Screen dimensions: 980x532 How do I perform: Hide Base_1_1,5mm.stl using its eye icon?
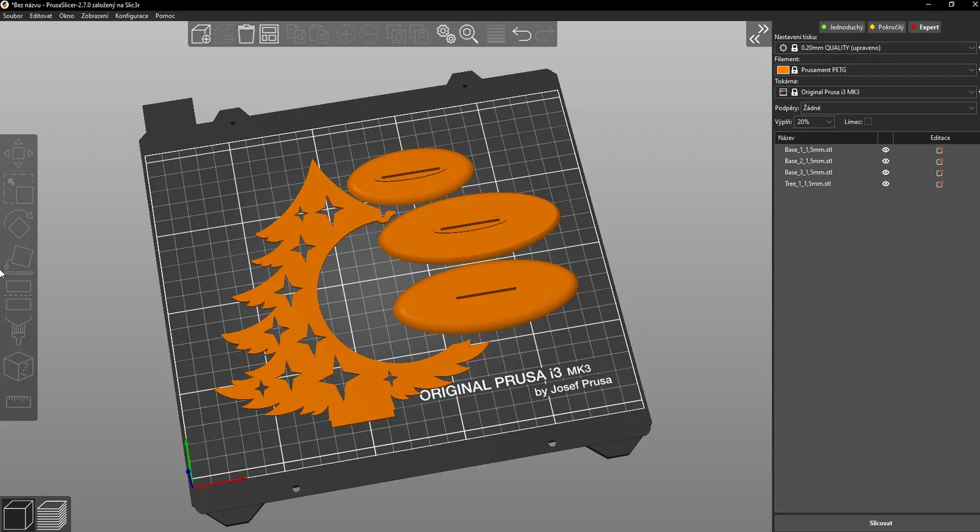pos(886,150)
